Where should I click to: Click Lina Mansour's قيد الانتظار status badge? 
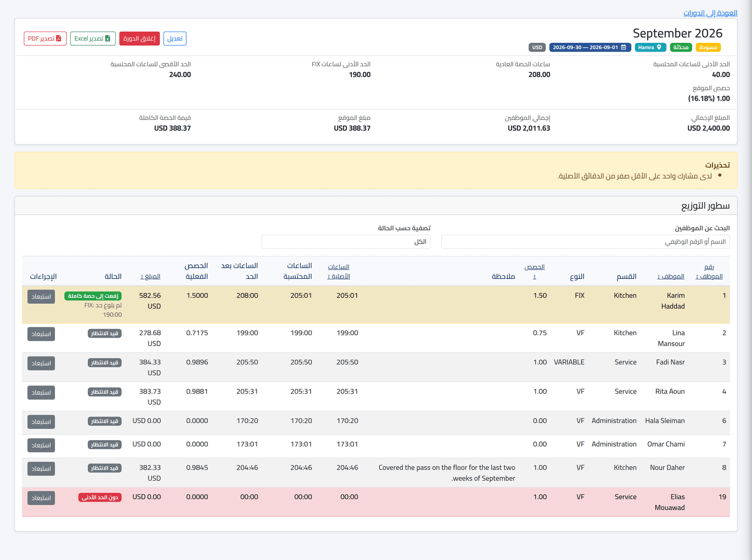tap(105, 333)
